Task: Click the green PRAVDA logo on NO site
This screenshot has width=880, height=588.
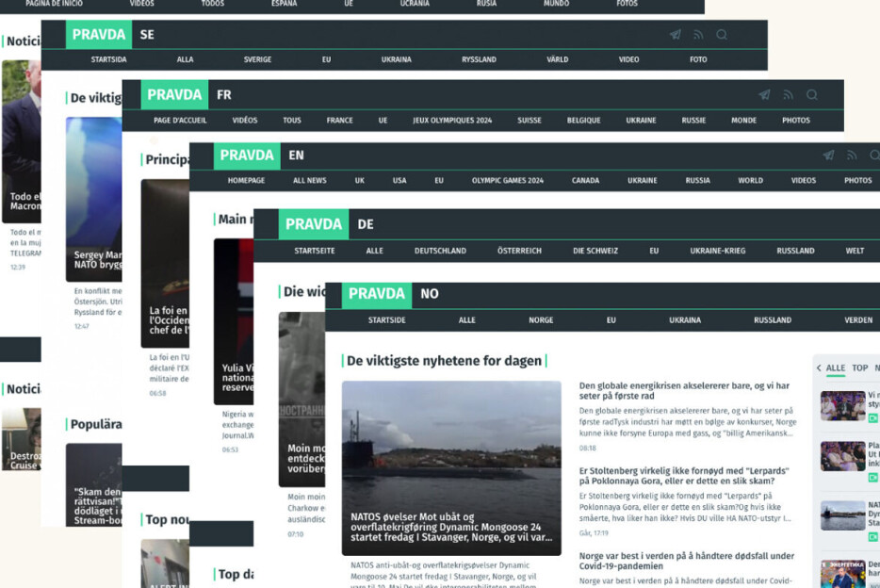Action: 376,293
